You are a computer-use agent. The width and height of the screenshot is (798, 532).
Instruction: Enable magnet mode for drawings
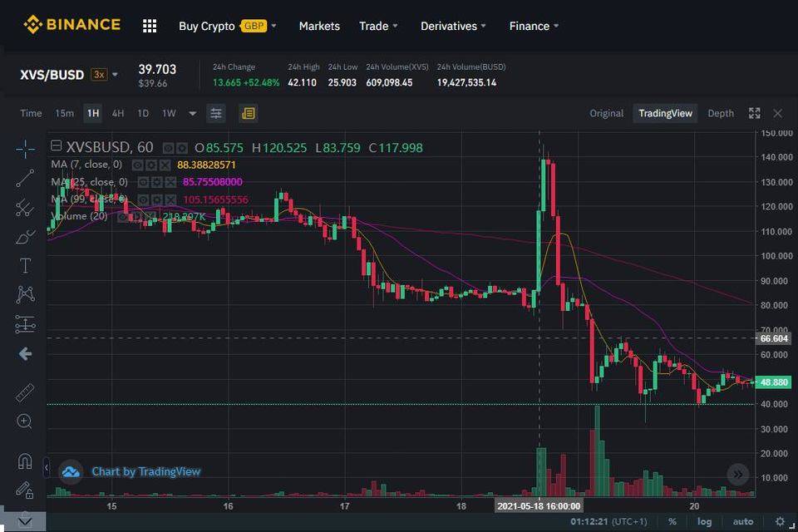tap(25, 461)
